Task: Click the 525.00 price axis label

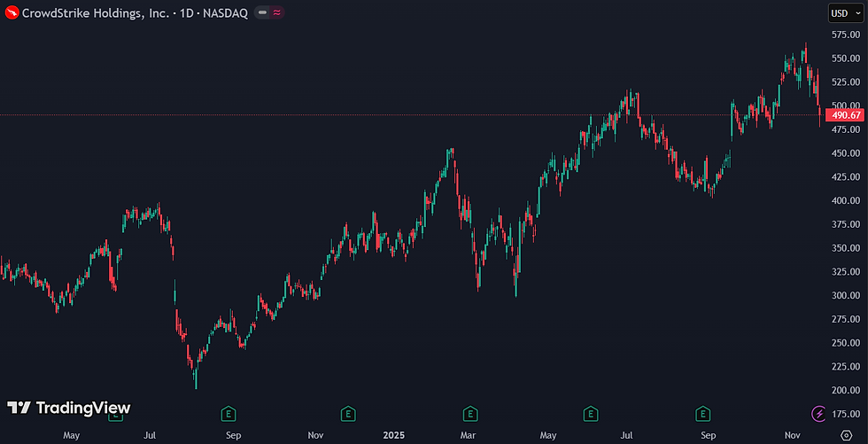Action: pyautogui.click(x=847, y=82)
